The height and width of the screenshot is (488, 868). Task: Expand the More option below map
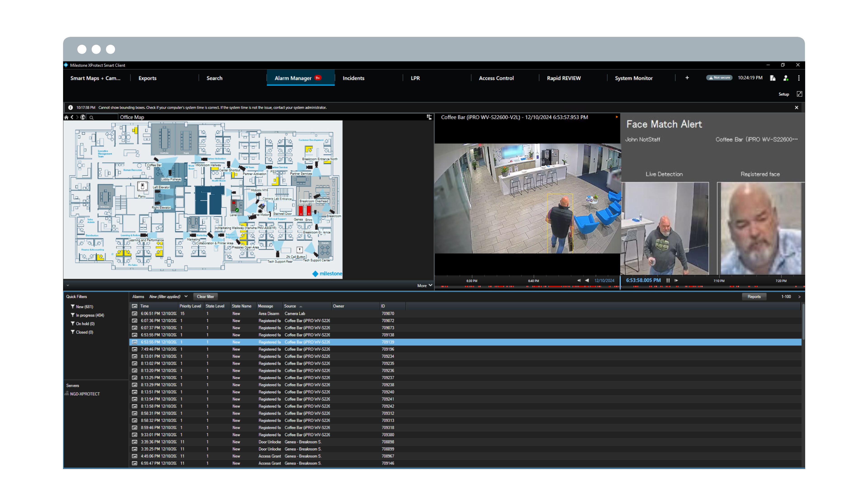tap(425, 286)
